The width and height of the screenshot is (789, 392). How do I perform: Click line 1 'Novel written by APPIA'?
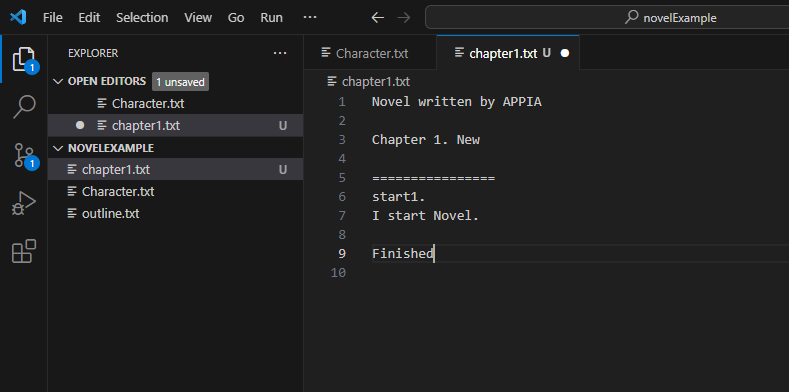click(x=456, y=102)
